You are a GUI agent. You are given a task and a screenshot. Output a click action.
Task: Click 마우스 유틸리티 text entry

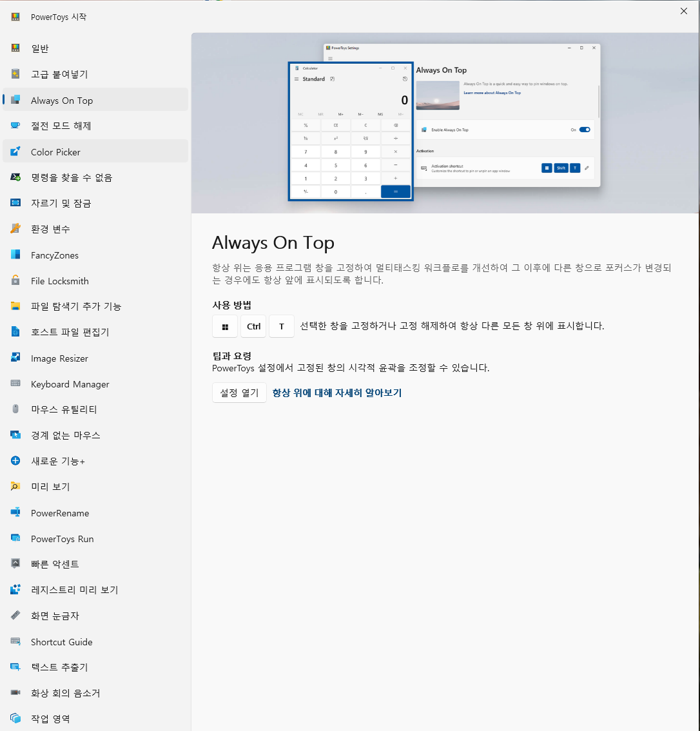[64, 409]
